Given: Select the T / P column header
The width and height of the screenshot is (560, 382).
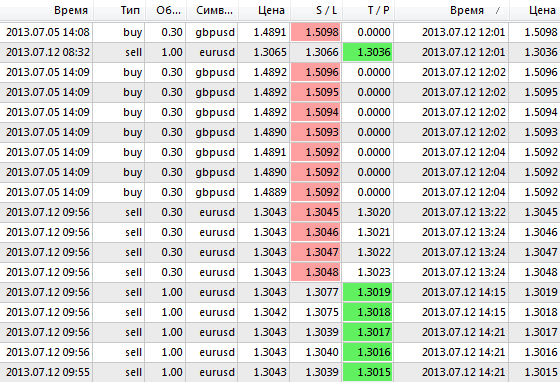Looking at the screenshot, I should pyautogui.click(x=369, y=10).
